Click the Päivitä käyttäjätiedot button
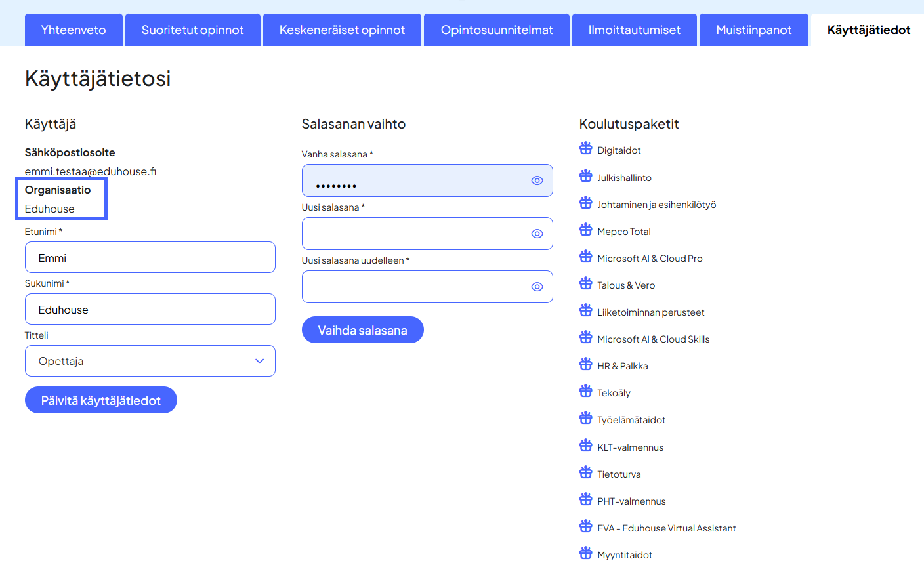 pos(101,400)
